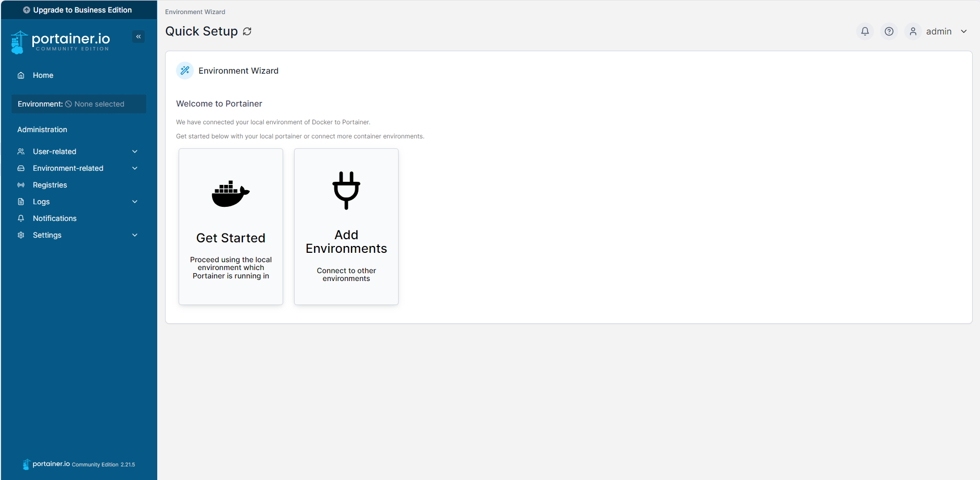Click 'Connect to other environments' description
The height and width of the screenshot is (480, 980).
coord(346,274)
